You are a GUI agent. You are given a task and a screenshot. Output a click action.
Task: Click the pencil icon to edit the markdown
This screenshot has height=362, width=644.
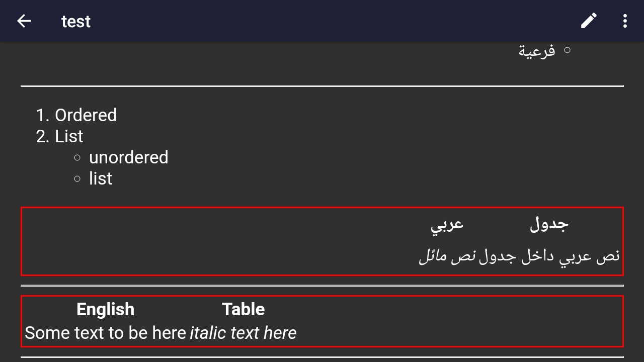(x=588, y=21)
